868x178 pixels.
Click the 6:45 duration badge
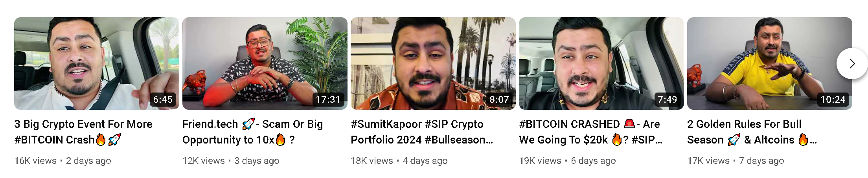(163, 100)
